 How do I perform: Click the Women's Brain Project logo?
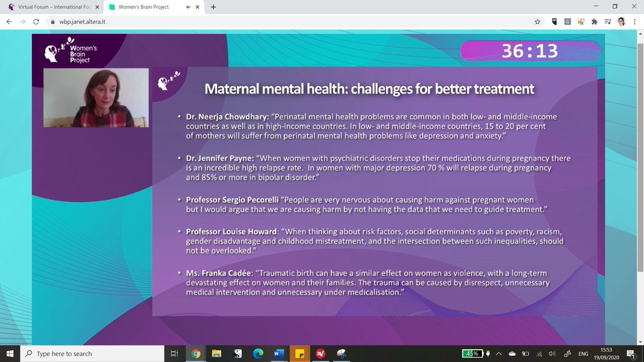point(71,50)
